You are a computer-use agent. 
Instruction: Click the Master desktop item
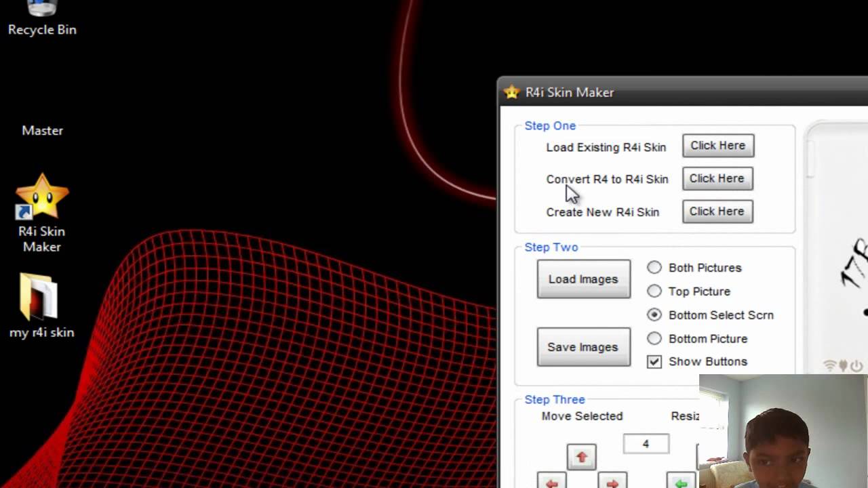tap(42, 130)
